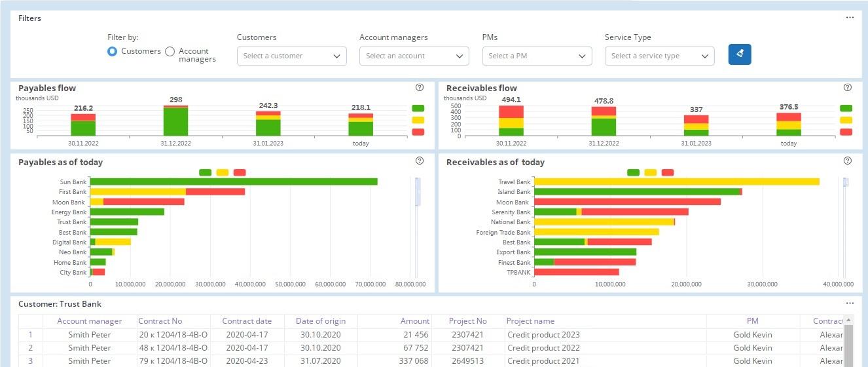This screenshot has height=367, width=868.
Task: Select the Account managers radio button
Action: click(x=170, y=51)
